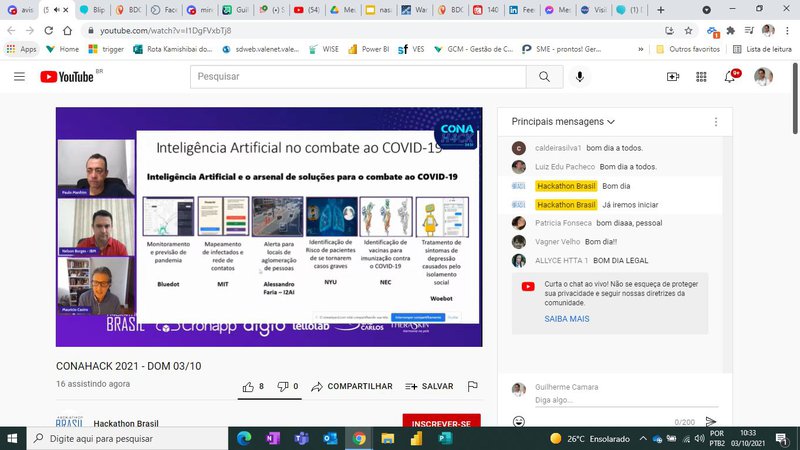The image size is (800, 450).
Task: Open Windows Start menu
Action: (x=12, y=438)
